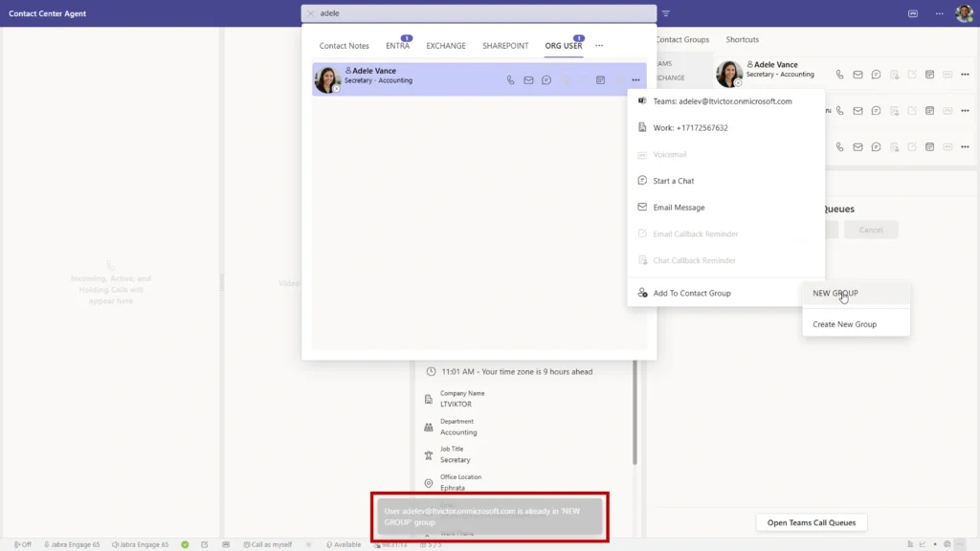
Task: Select the ORG USER tab
Action: [563, 46]
